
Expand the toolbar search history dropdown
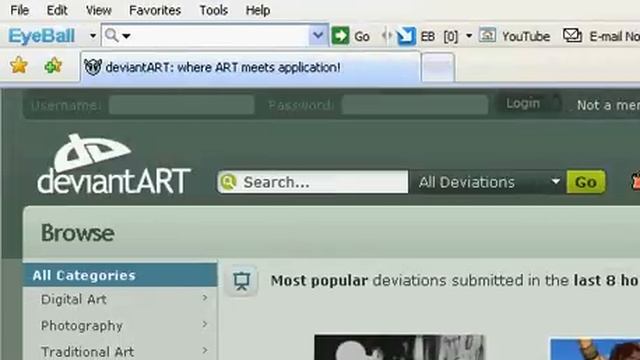(318, 36)
